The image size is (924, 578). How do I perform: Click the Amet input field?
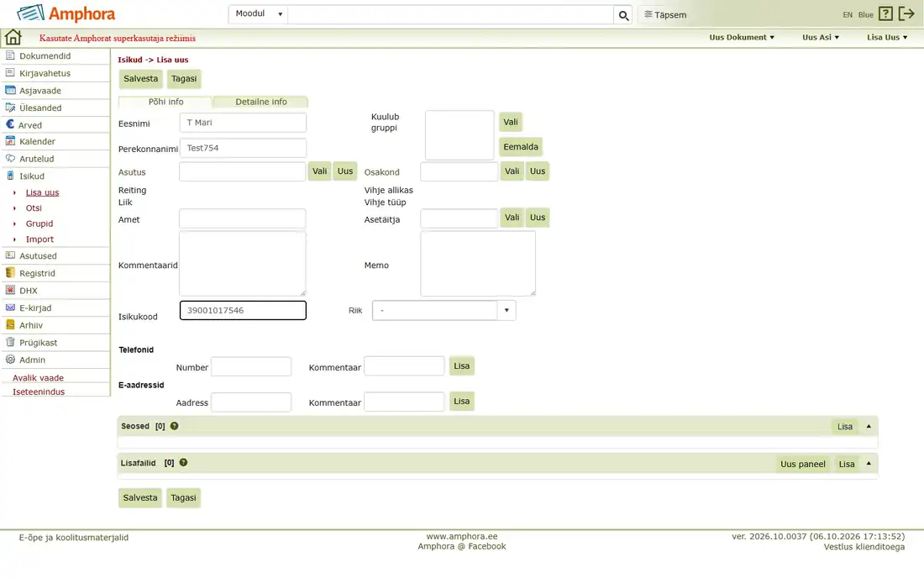[242, 218]
